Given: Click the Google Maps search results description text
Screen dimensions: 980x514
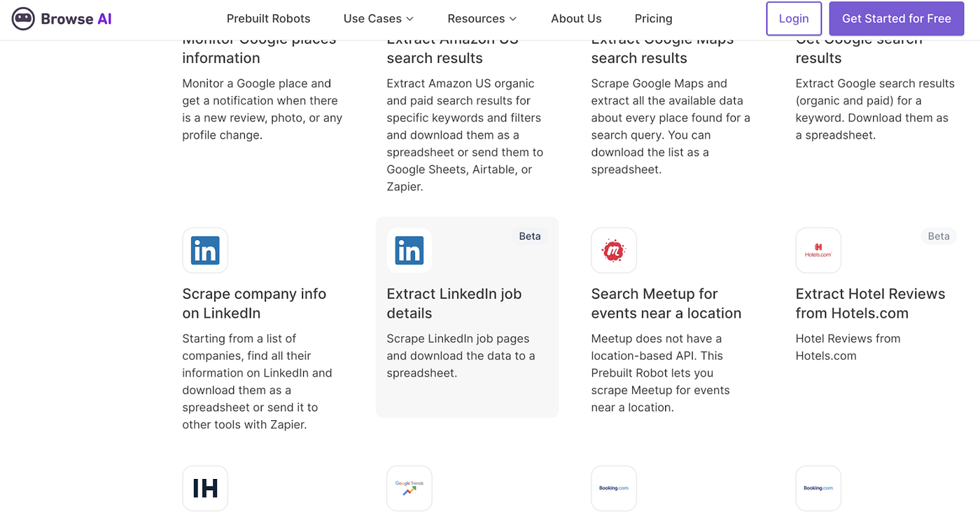Looking at the screenshot, I should pos(670,126).
